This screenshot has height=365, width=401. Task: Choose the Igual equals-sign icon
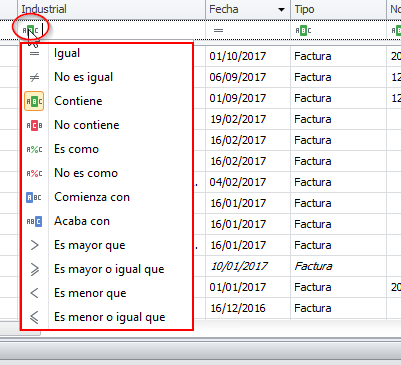pyautogui.click(x=34, y=53)
